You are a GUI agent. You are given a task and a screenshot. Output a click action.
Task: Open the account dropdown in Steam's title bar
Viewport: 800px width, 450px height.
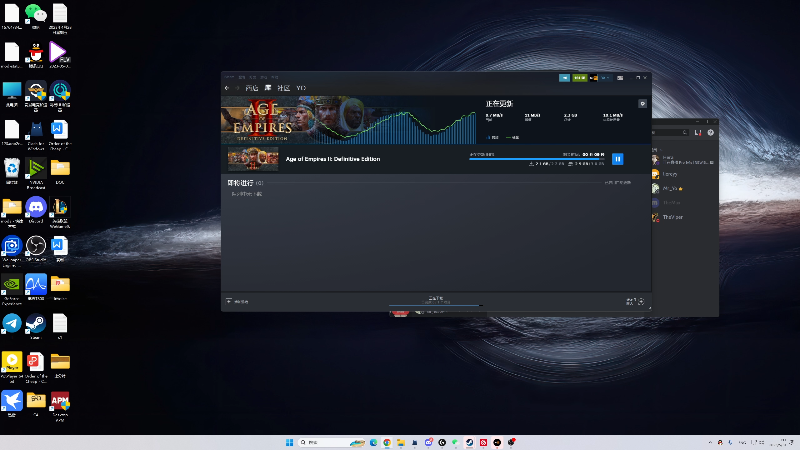605,78
